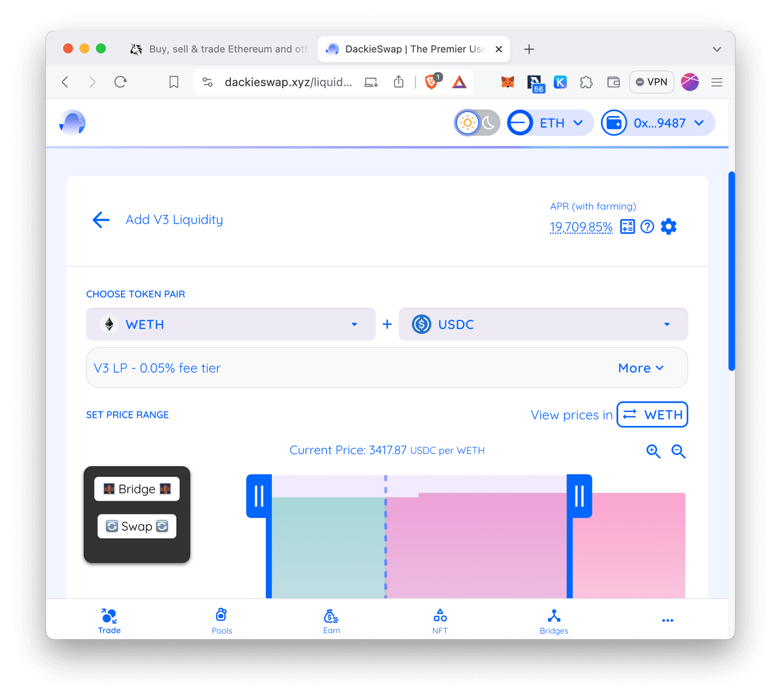This screenshot has height=700, width=781.
Task: Click the Bridge button
Action: point(137,489)
